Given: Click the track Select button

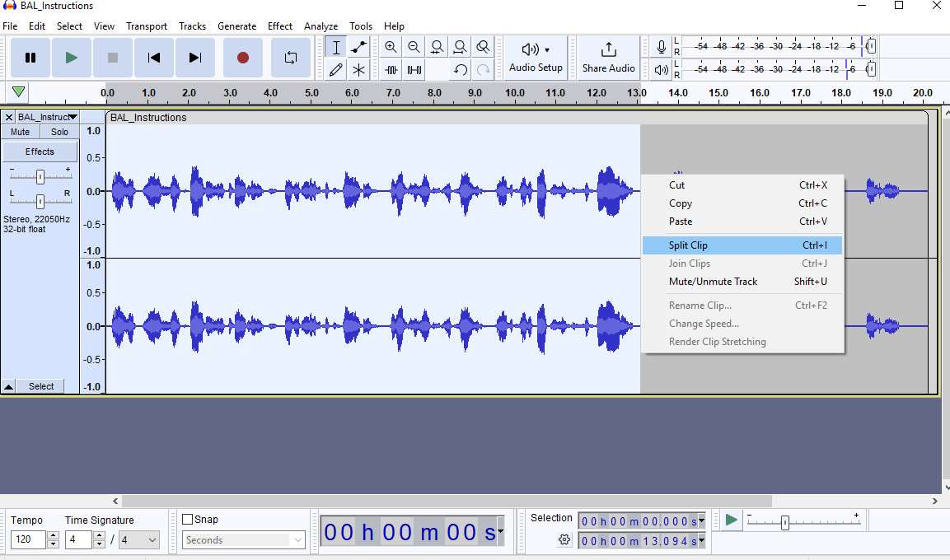Looking at the screenshot, I should tap(41, 386).
